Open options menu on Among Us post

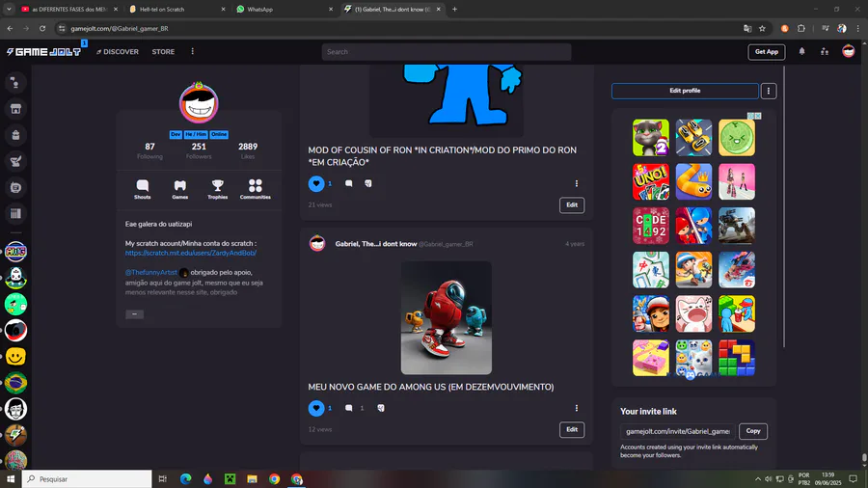tap(577, 408)
